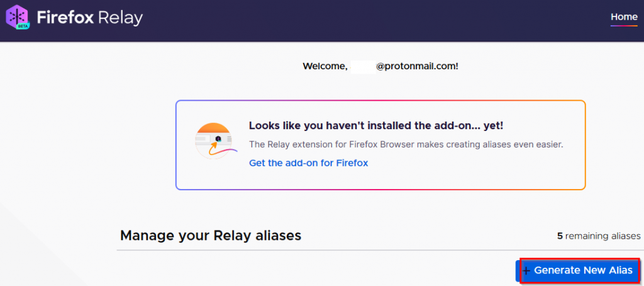Click the gradient-bordered add-on banner card
Viewport: 644px width, 286px height.
tap(380, 145)
